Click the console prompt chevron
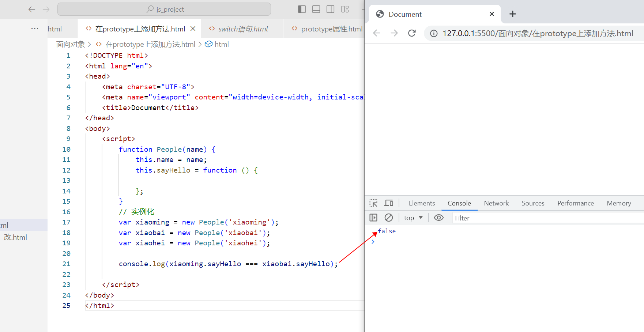Viewport: 644px width, 332px height. pyautogui.click(x=373, y=242)
